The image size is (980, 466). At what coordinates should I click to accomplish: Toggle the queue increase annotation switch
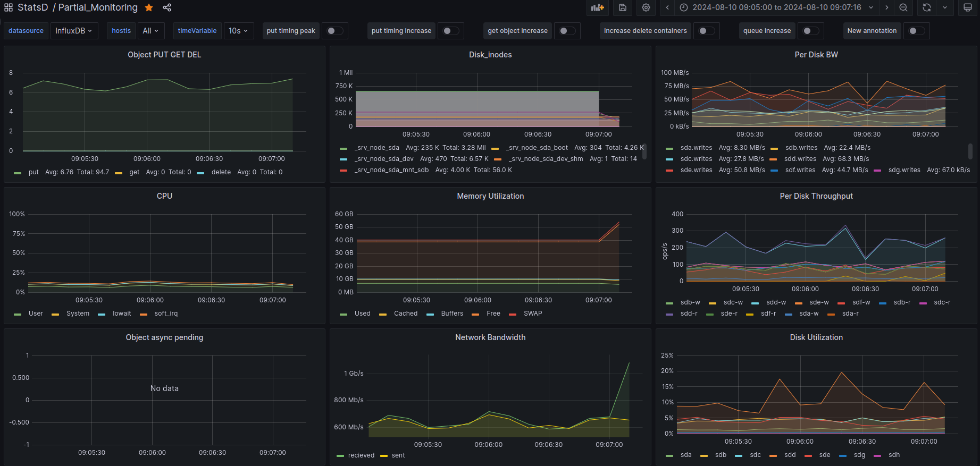click(810, 31)
